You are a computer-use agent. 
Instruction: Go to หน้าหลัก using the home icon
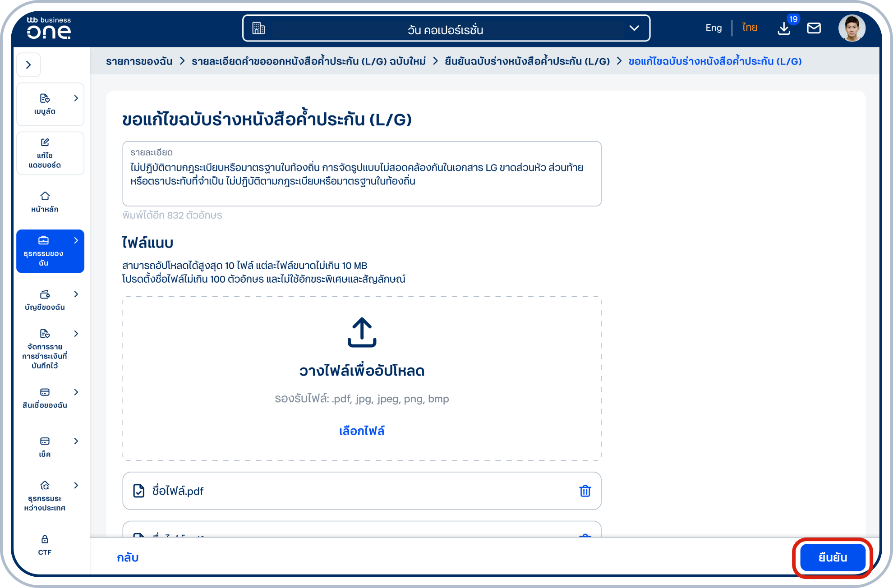(45, 196)
